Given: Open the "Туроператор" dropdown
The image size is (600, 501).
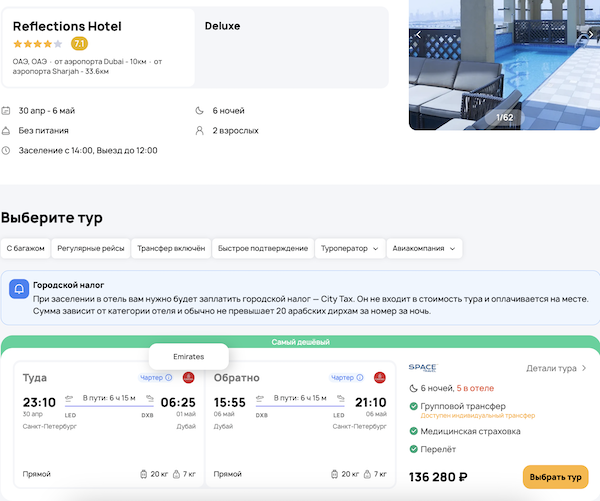Looking at the screenshot, I should (x=350, y=248).
